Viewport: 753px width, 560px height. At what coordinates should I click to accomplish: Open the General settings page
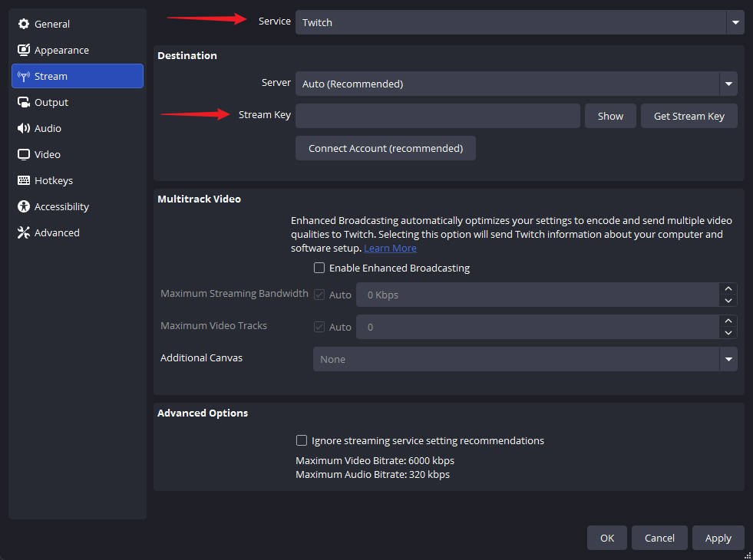pyautogui.click(x=78, y=24)
